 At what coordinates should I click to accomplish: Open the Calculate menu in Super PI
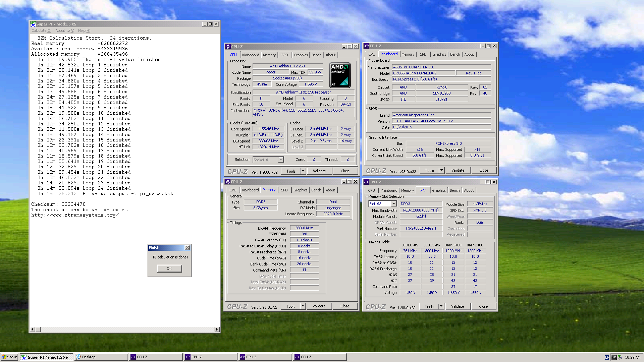pos(42,31)
